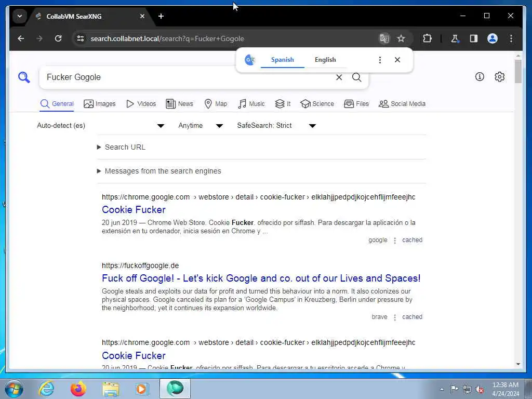Image resolution: width=532 pixels, height=399 pixels.
Task: Open a new browser tab
Action: click(x=161, y=16)
